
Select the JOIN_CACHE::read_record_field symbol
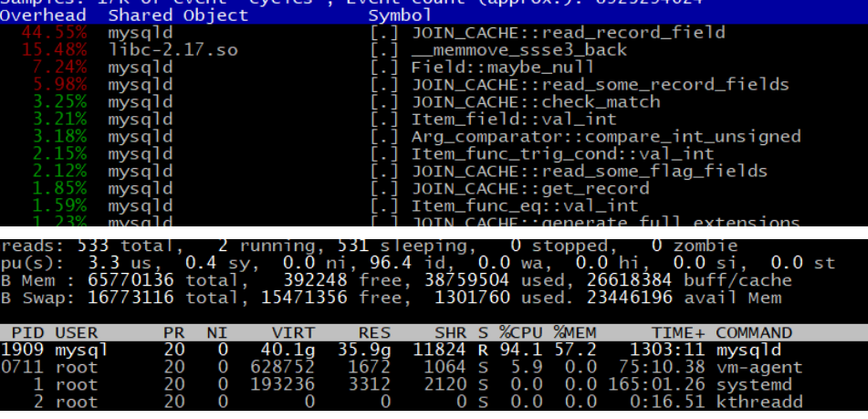568,33
